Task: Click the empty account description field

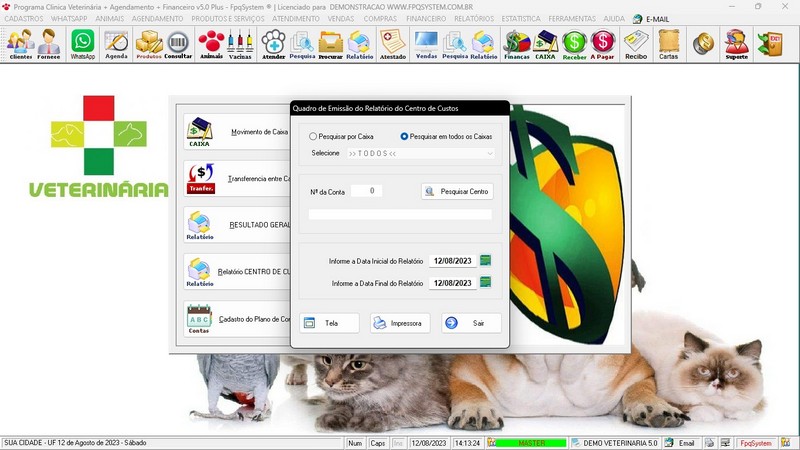Action: [x=400, y=214]
